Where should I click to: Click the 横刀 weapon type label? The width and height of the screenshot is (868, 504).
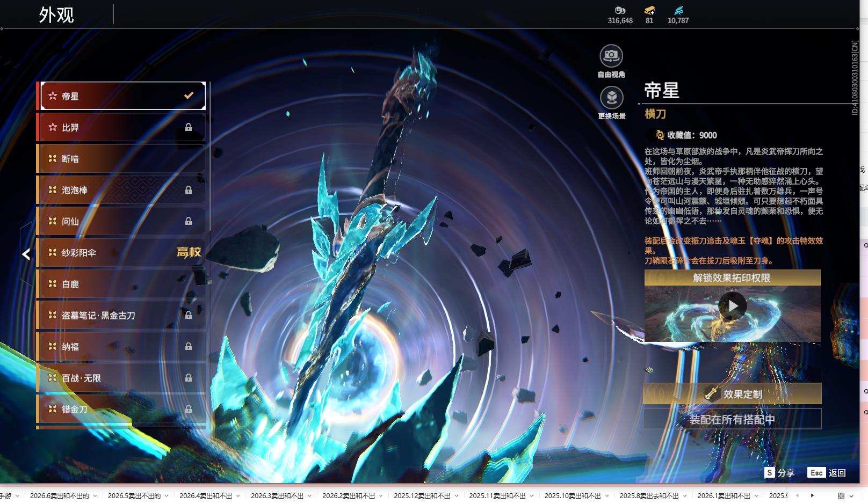pyautogui.click(x=655, y=114)
